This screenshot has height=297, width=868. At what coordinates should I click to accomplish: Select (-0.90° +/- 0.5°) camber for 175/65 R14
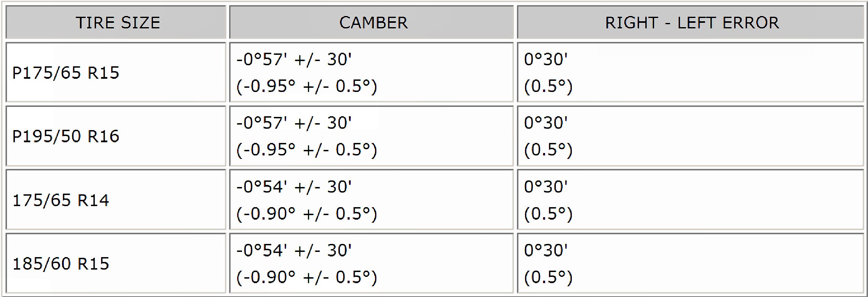(306, 213)
